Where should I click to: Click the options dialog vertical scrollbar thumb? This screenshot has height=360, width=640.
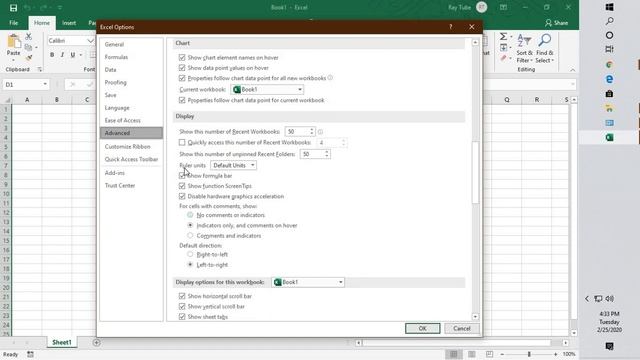[475, 172]
